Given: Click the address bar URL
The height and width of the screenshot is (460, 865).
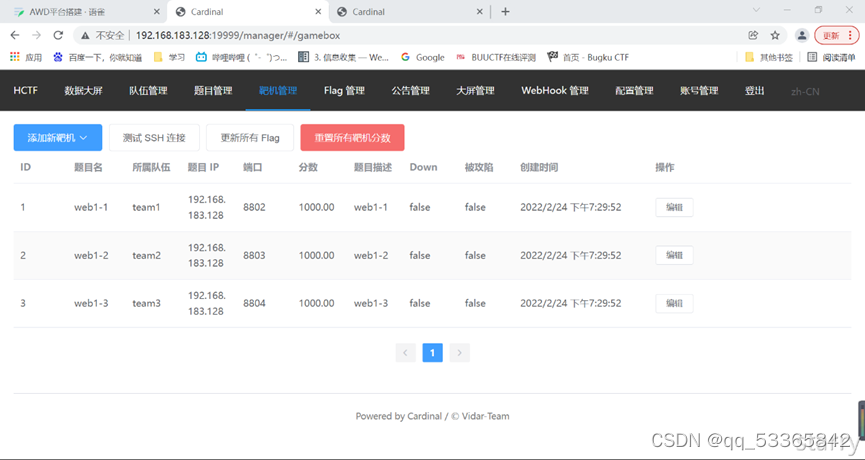Looking at the screenshot, I should pos(238,35).
